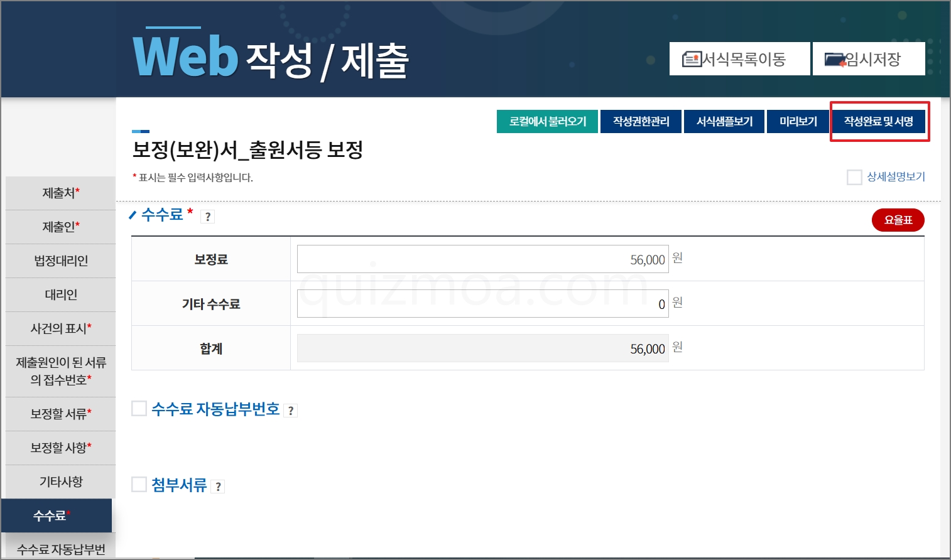
Task: Click the folder icon in 임시저장
Action: point(835,60)
